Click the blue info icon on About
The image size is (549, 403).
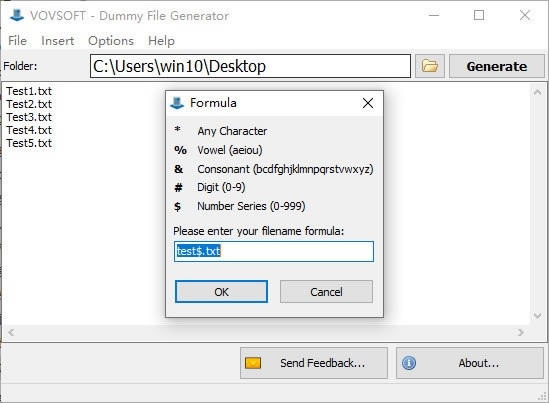click(x=409, y=363)
